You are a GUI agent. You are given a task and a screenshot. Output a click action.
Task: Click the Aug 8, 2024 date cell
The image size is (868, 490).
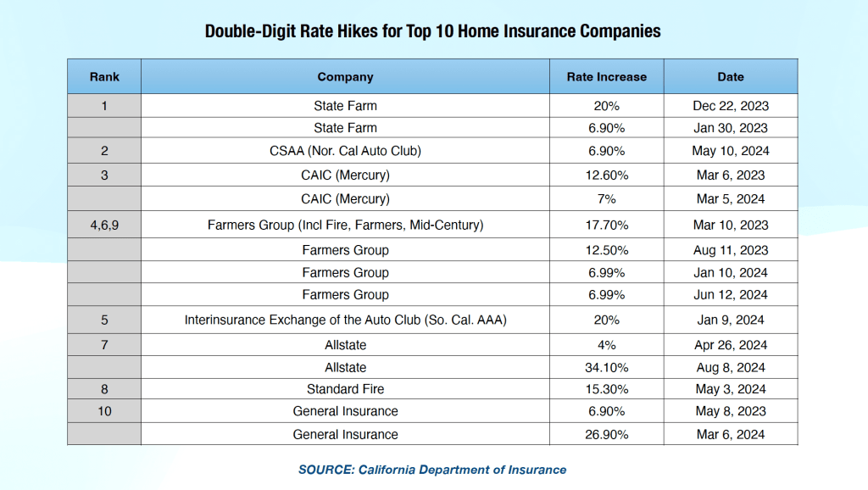click(x=730, y=367)
